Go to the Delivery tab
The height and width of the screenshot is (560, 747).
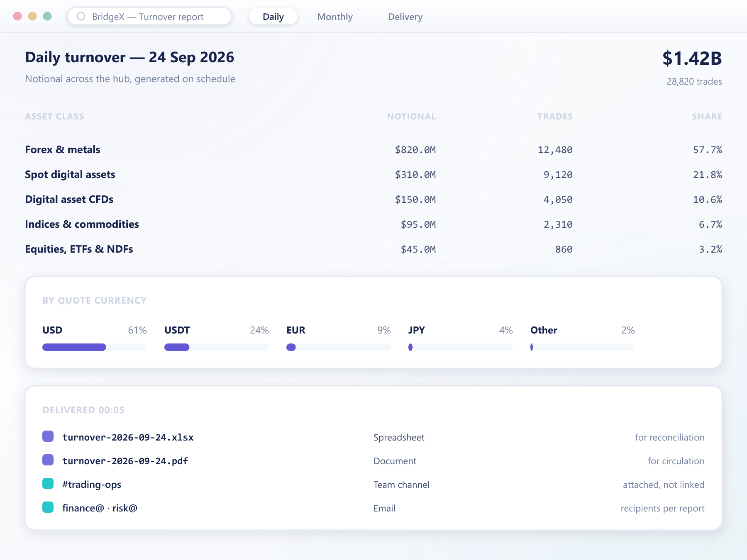click(x=405, y=17)
